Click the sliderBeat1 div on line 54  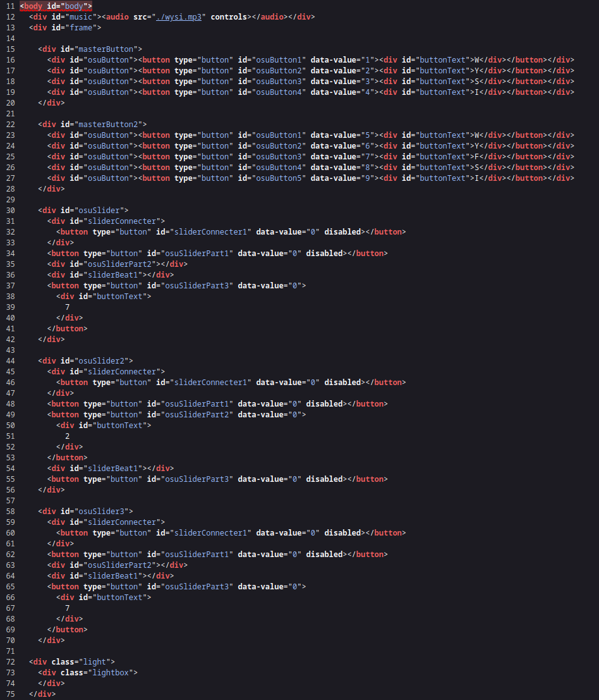[111, 469]
